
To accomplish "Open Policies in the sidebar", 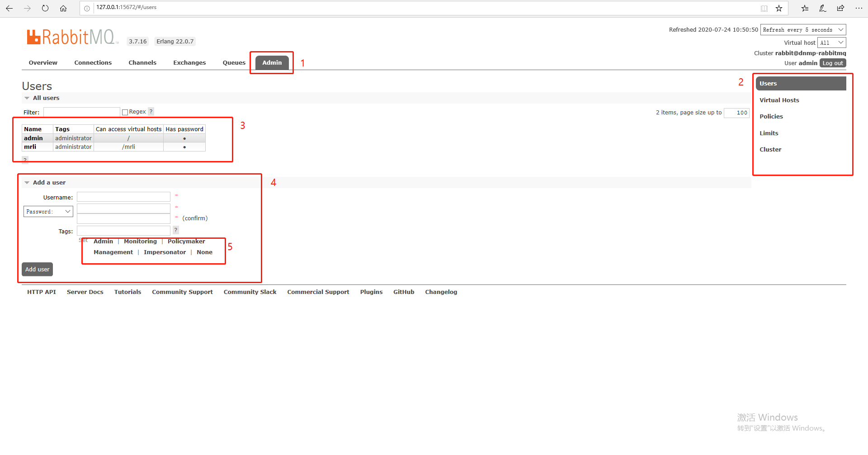I will [x=771, y=116].
